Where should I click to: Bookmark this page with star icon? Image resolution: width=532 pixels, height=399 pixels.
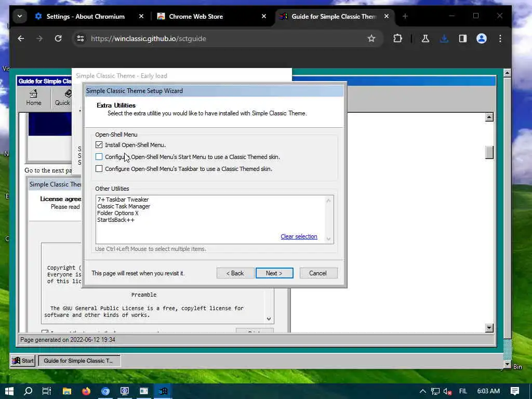pos(371,38)
